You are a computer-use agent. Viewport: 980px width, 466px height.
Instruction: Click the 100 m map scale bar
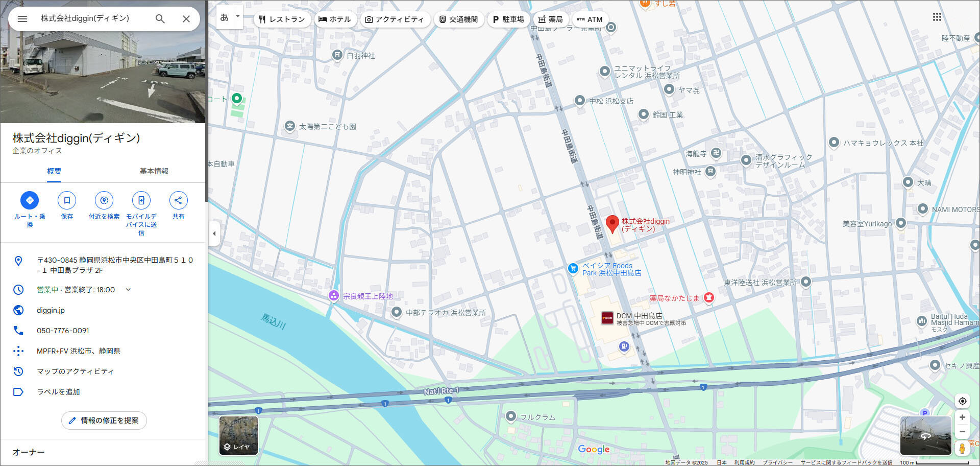point(934,462)
